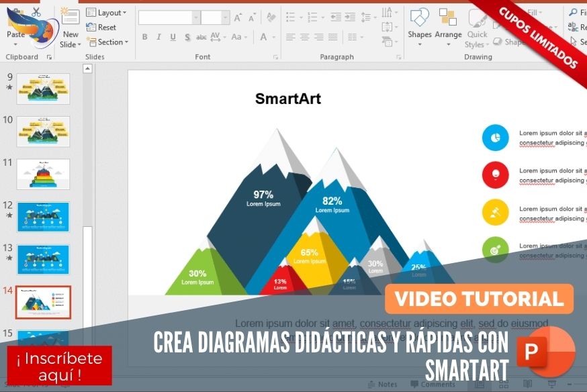
Task: Click the Underline icon
Action: point(171,35)
